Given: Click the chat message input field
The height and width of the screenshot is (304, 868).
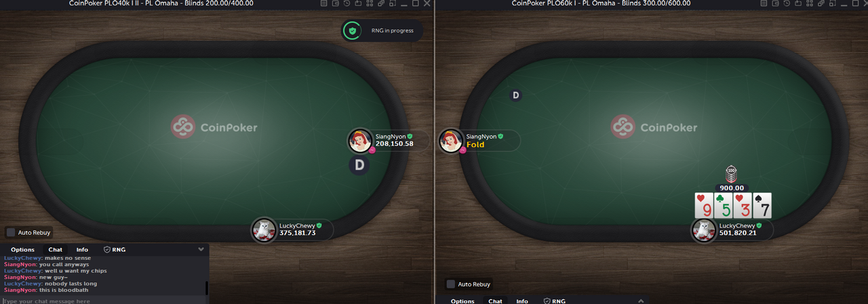Looking at the screenshot, I should point(102,300).
